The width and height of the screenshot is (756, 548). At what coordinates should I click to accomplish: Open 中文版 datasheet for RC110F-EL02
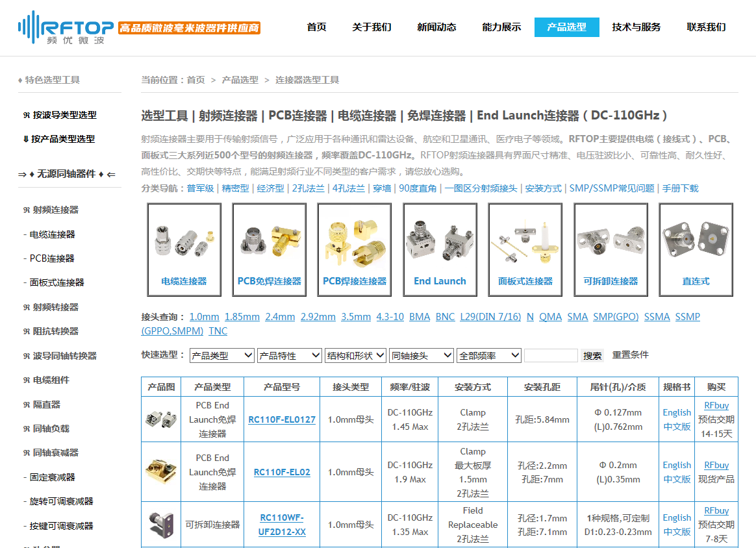[x=677, y=480]
